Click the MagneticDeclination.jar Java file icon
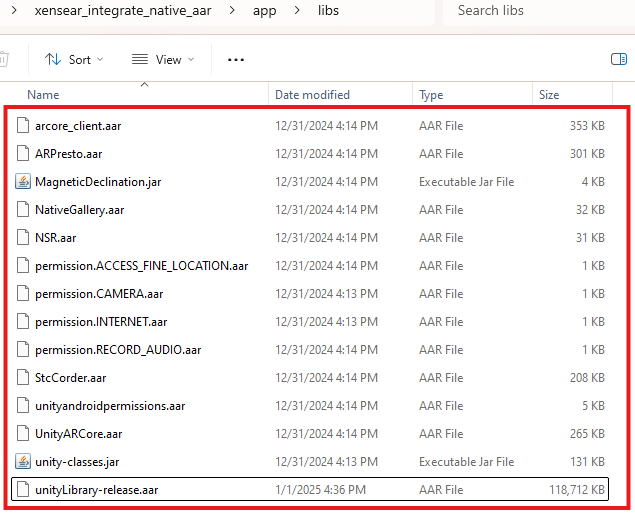The height and width of the screenshot is (516, 635). click(24, 182)
